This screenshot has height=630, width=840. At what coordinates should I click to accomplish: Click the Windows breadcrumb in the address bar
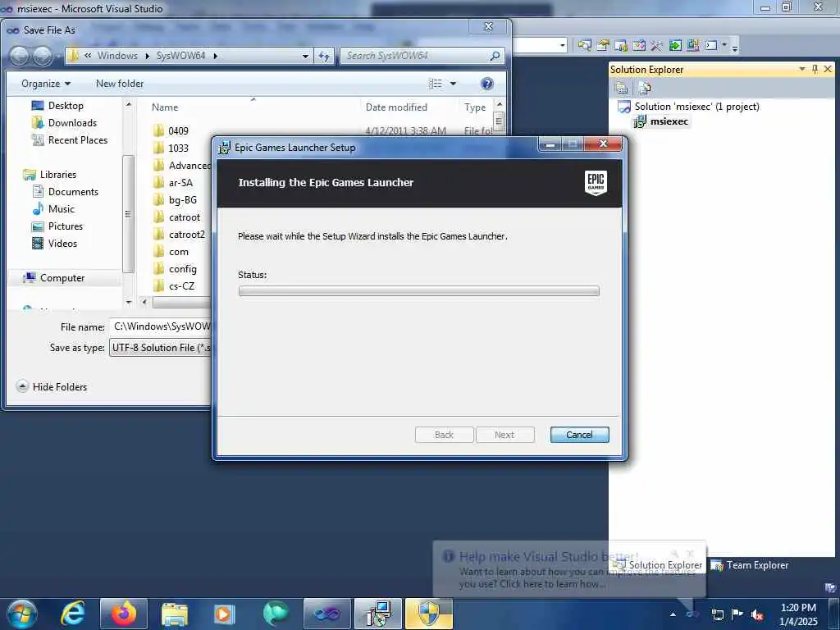tap(117, 56)
